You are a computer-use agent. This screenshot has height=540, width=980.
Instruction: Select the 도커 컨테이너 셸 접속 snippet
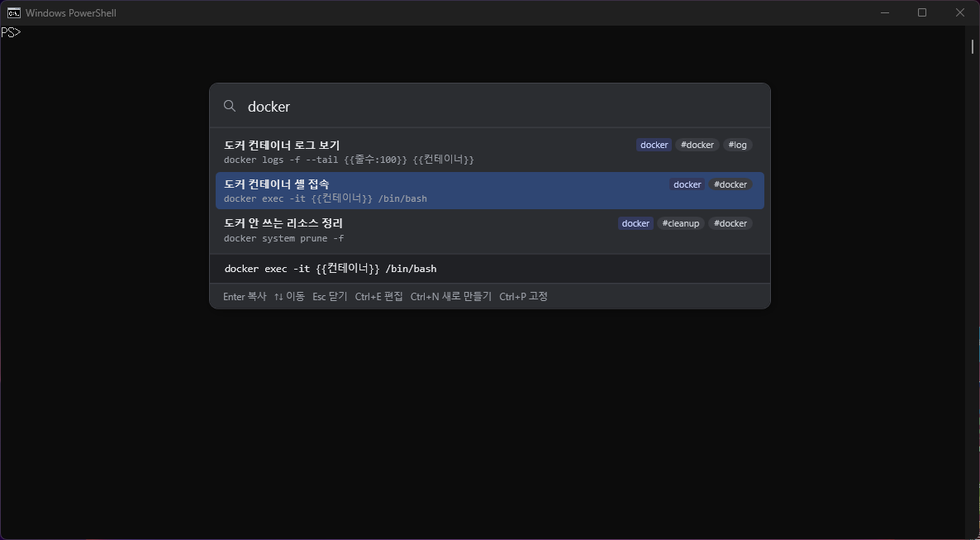pos(489,191)
